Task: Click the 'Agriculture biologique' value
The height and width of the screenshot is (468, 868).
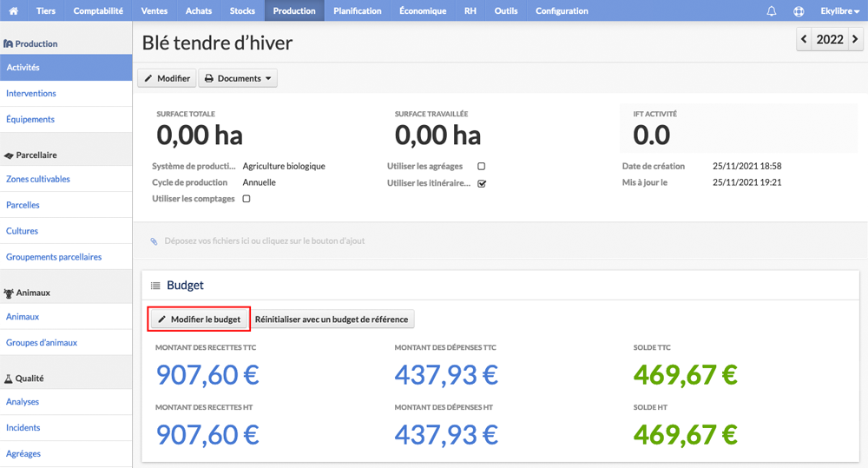Action: point(284,166)
